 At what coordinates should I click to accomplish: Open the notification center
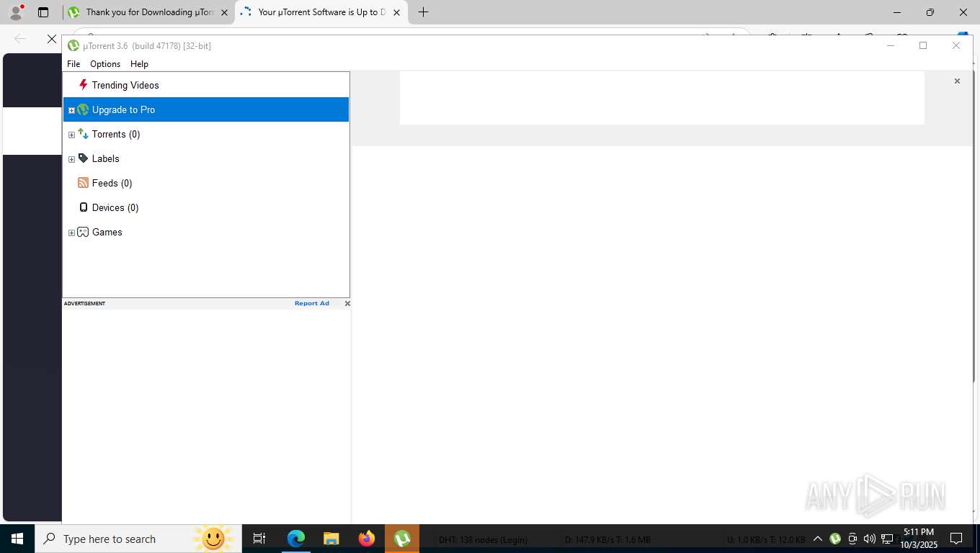956,539
